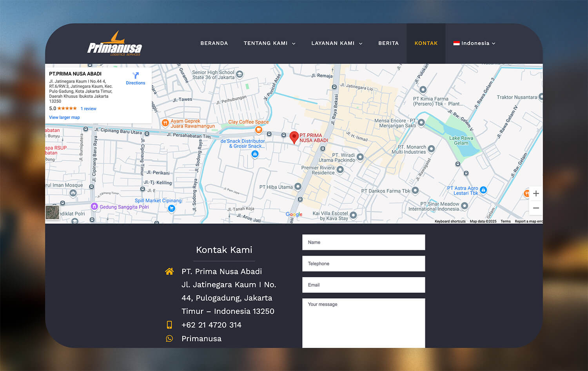Viewport: 588px width, 371px height.
Task: Click the de'Snack Distributor shop marker
Action: (x=255, y=154)
